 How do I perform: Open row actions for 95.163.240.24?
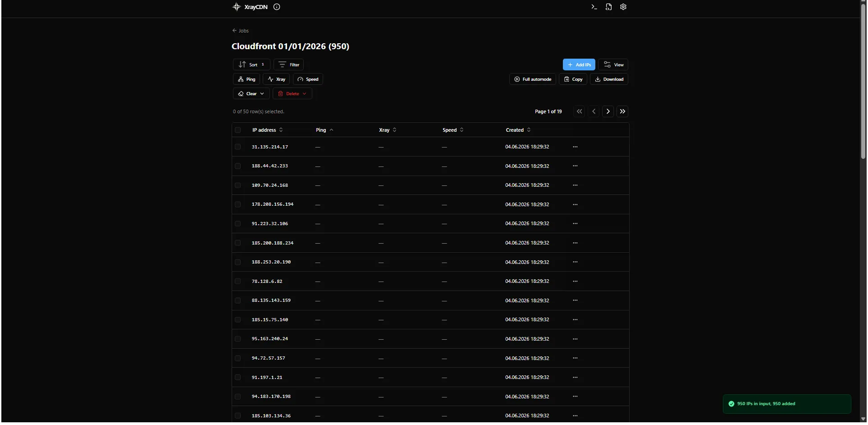coord(575,339)
